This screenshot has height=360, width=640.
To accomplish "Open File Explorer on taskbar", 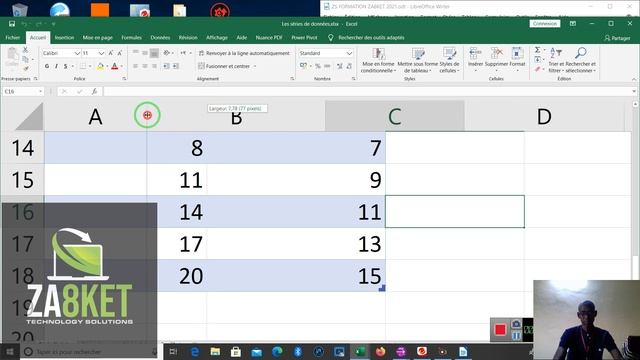I will [215, 351].
